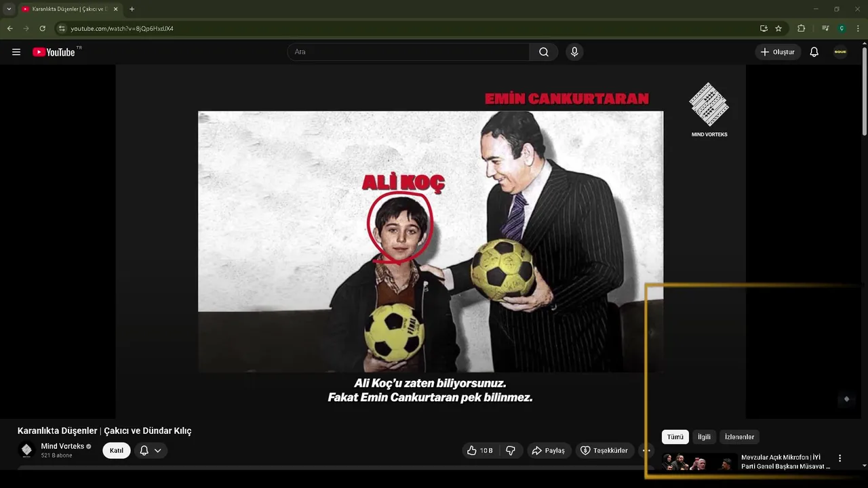
Task: Click the Ara search input field
Action: point(408,52)
